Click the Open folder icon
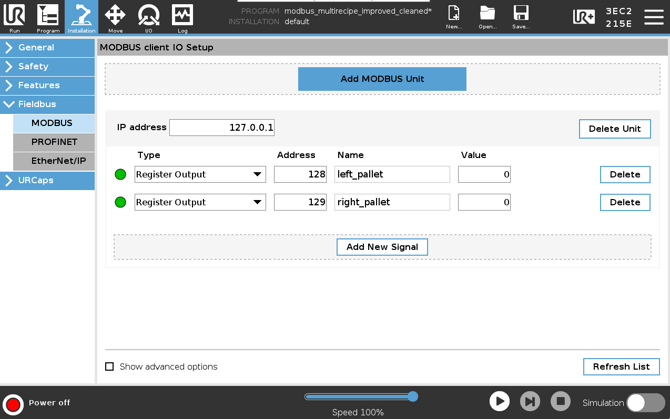Viewport: 670px width, 419px height. click(x=487, y=17)
